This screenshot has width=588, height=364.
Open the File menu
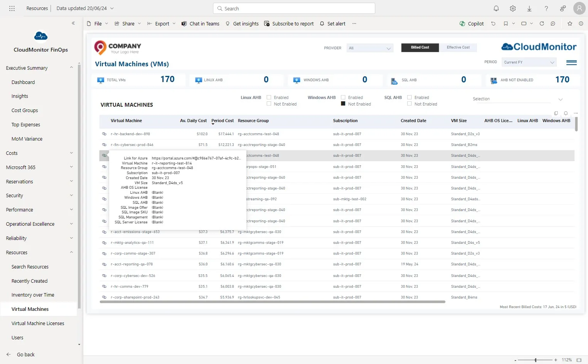98,23
